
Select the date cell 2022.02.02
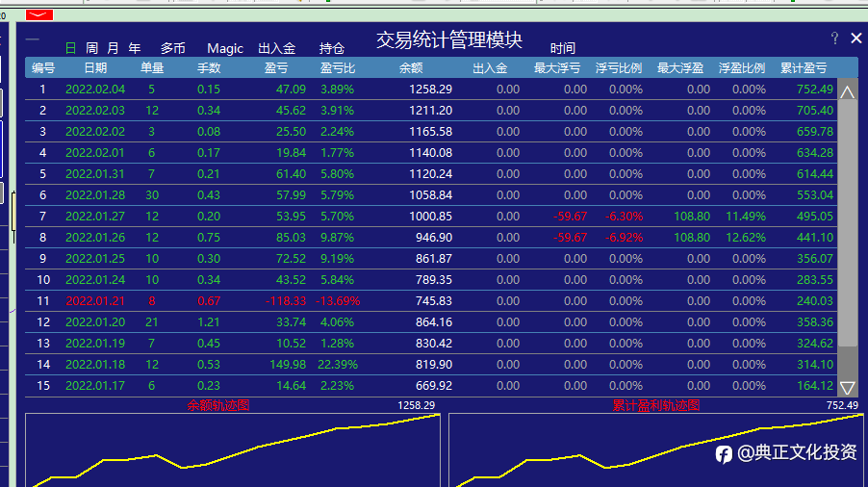click(x=95, y=132)
